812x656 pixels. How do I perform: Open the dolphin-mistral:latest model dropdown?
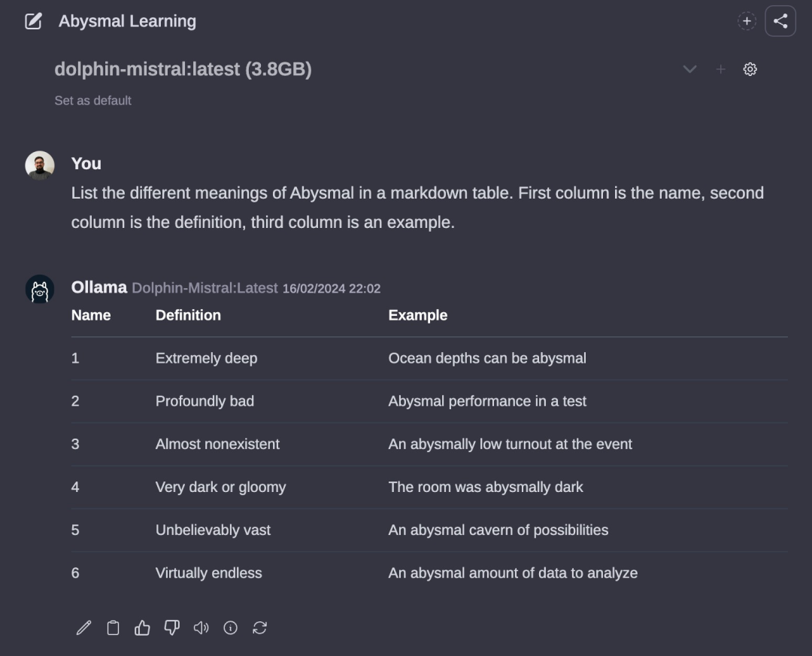click(183, 69)
